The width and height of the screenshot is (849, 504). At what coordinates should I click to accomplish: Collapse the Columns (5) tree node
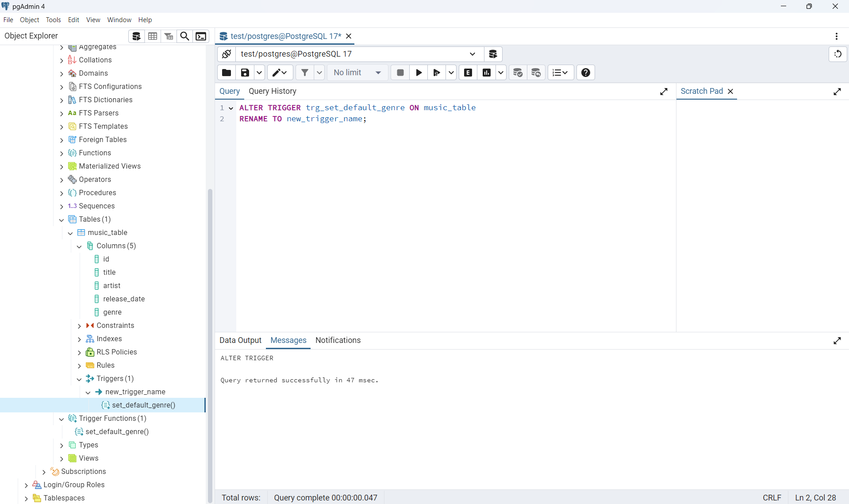(79, 246)
